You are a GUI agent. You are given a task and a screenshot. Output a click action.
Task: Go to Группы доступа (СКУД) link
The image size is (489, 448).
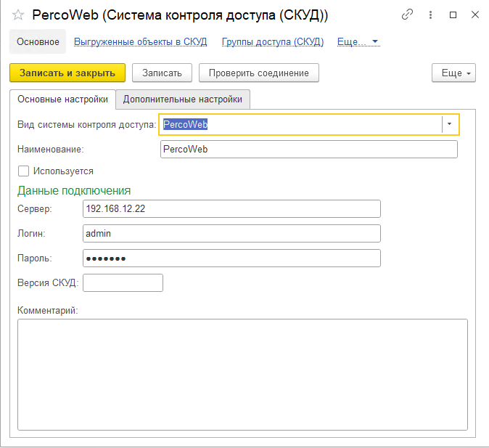(x=273, y=41)
